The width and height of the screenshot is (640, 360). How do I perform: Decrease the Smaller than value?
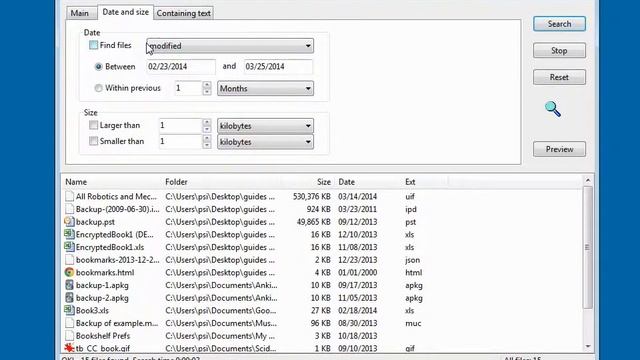pos(207,145)
